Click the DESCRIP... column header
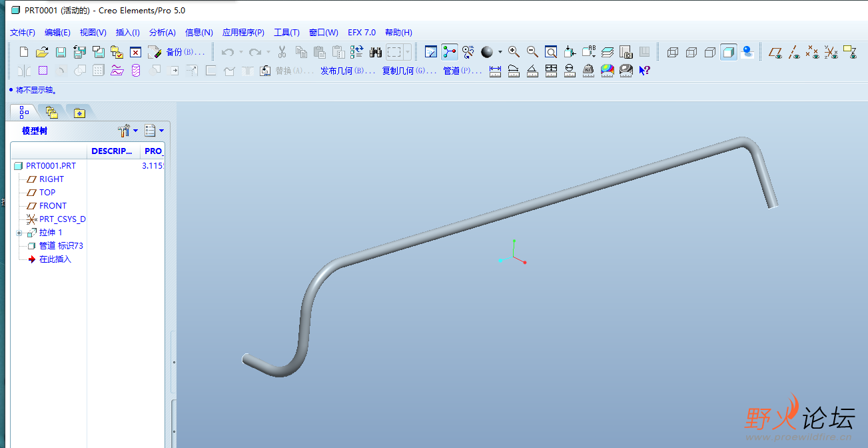This screenshot has height=448, width=868. coord(112,151)
